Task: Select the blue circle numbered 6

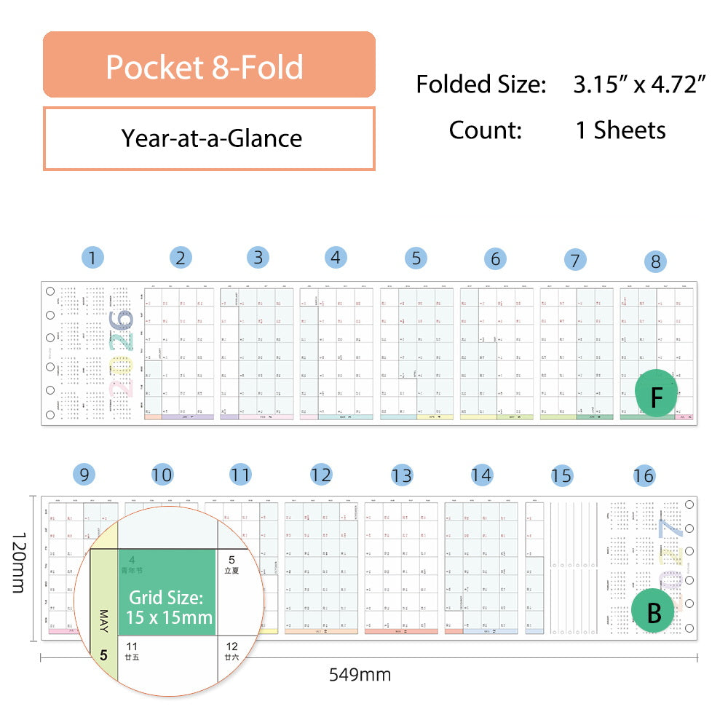Action: click(495, 258)
